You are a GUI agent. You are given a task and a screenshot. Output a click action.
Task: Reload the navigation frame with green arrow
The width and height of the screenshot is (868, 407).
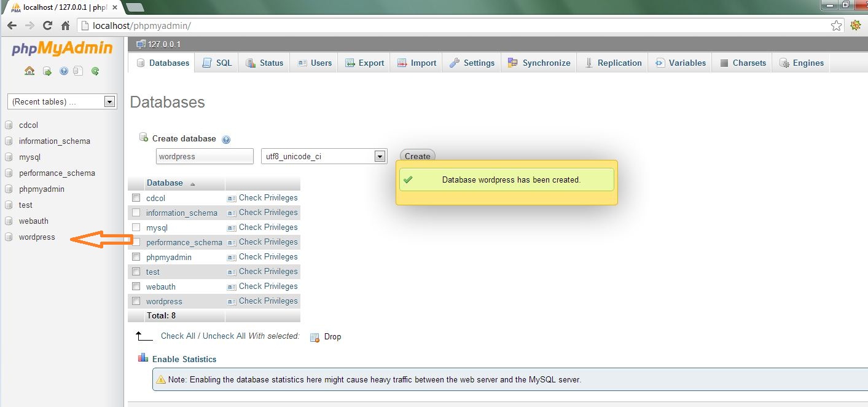tap(95, 71)
